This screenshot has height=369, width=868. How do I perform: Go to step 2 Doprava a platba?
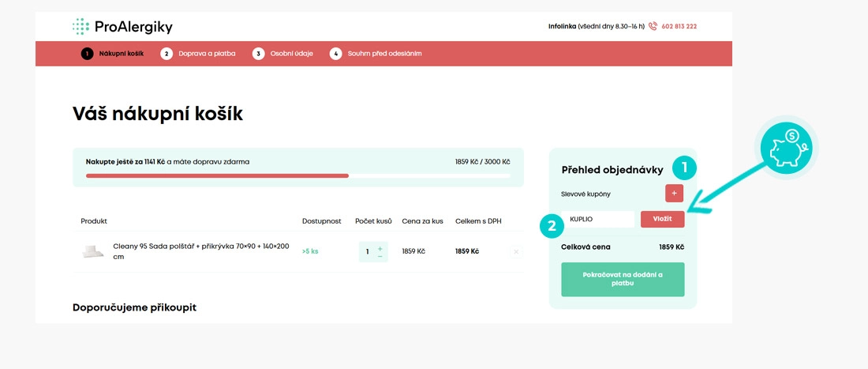pyautogui.click(x=198, y=54)
